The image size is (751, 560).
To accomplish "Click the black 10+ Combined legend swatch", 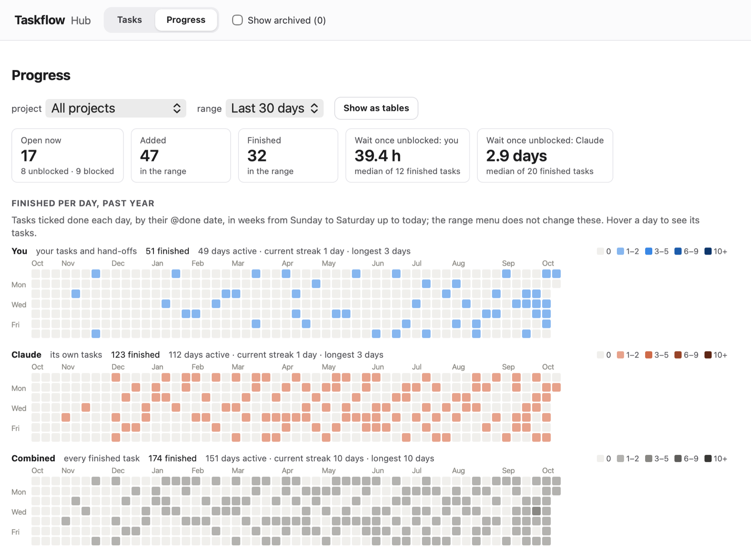I will click(x=708, y=458).
